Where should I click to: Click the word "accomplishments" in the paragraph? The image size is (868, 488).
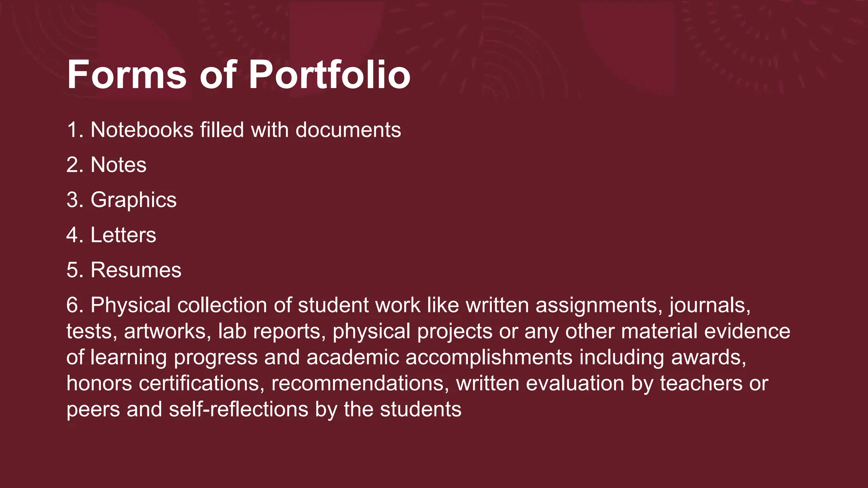coord(489,358)
